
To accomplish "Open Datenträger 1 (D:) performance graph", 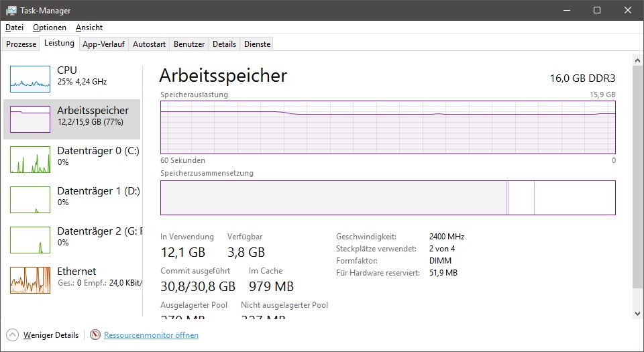I will pos(30,199).
